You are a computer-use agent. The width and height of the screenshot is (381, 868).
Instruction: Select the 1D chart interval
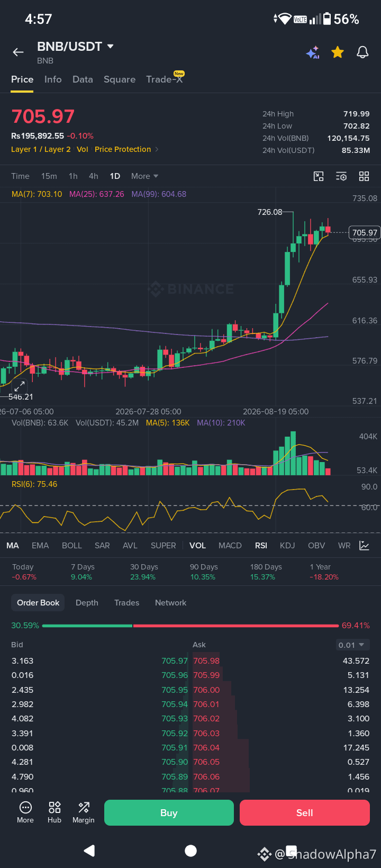tap(115, 176)
